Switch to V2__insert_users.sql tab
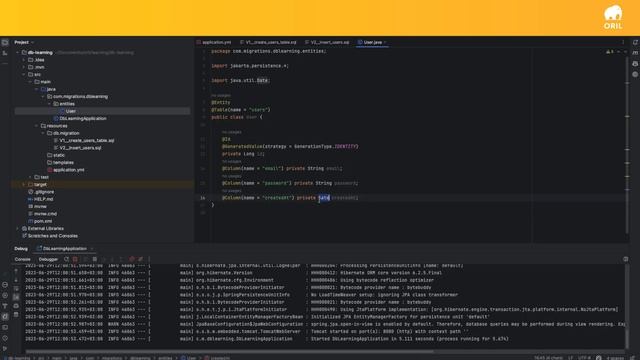Viewport: 640px width, 360px height. click(x=327, y=42)
